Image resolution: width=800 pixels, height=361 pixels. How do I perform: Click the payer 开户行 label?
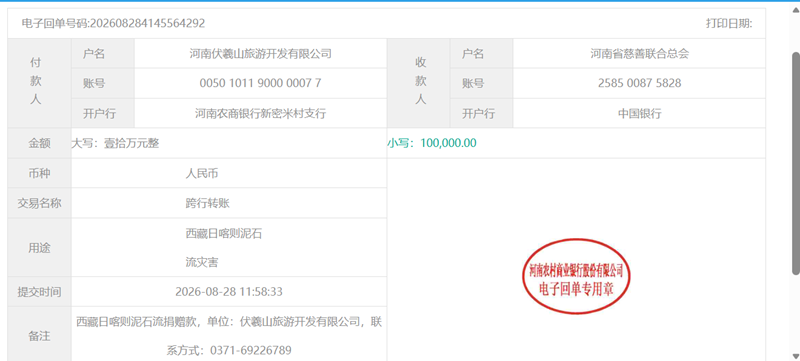[x=99, y=113]
